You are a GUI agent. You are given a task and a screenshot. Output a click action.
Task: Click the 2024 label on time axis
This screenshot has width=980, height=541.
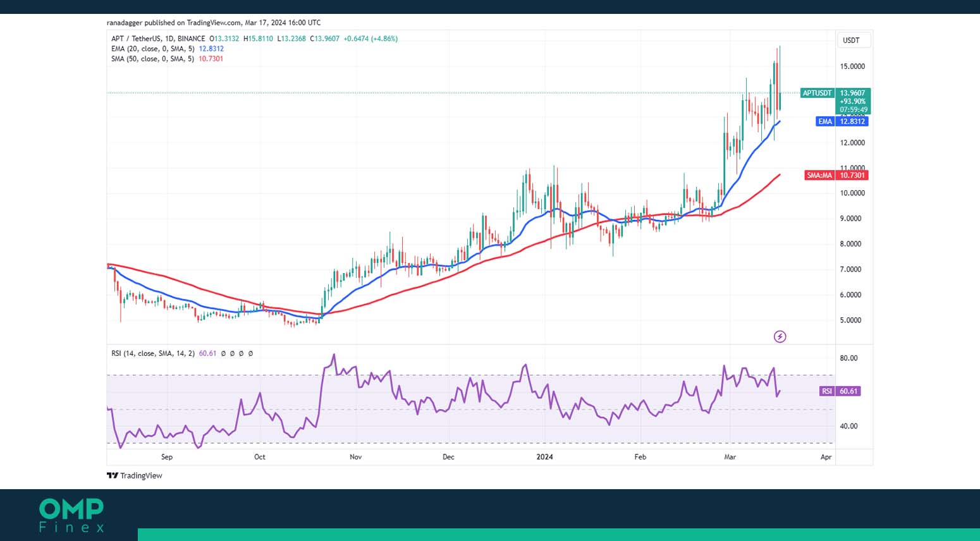point(544,457)
